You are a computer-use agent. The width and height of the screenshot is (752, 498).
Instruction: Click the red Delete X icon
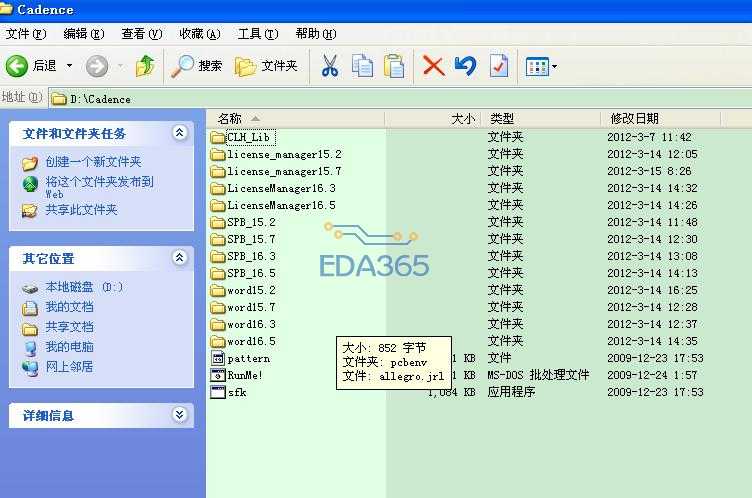[x=434, y=66]
